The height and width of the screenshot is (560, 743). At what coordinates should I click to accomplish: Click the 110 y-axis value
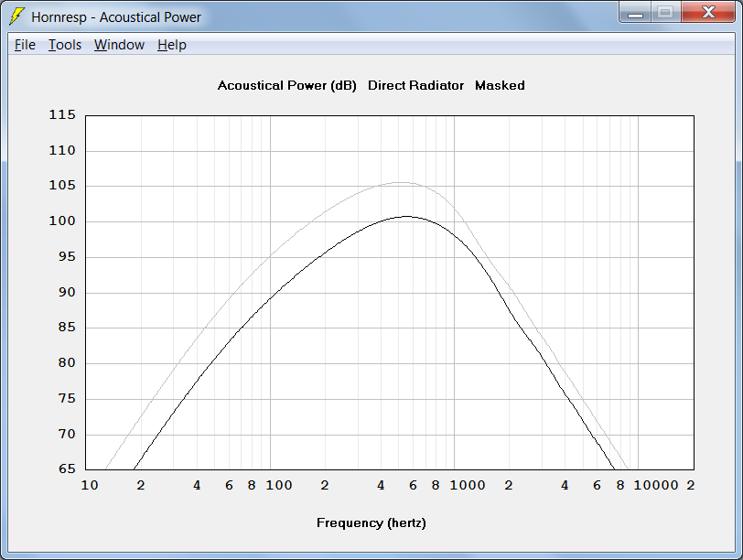click(62, 150)
